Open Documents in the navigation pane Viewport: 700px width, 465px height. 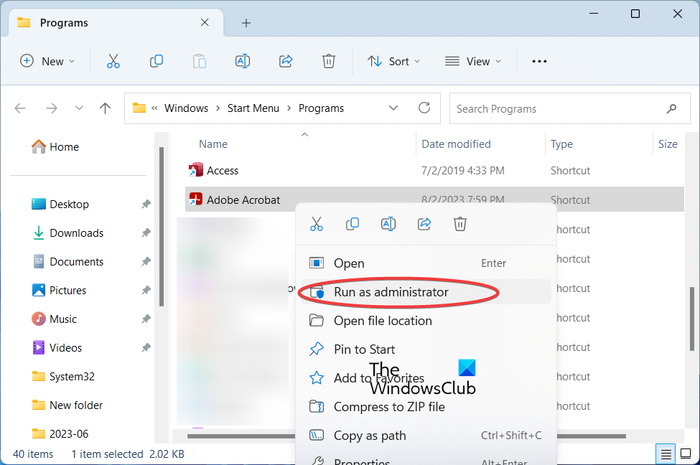(68, 262)
